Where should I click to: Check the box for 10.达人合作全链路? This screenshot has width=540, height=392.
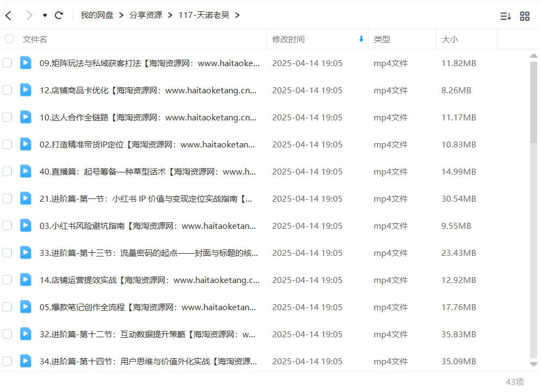pyautogui.click(x=7, y=117)
